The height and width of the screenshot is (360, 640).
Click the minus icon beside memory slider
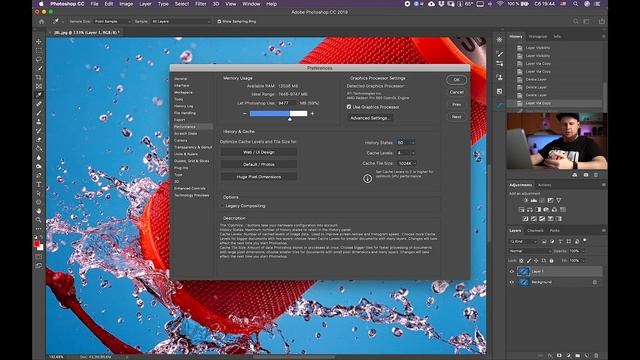244,113
